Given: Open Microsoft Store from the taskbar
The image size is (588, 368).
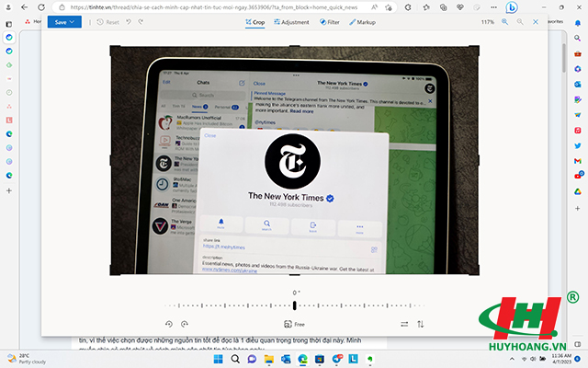Looking at the screenshot, I should 320,359.
